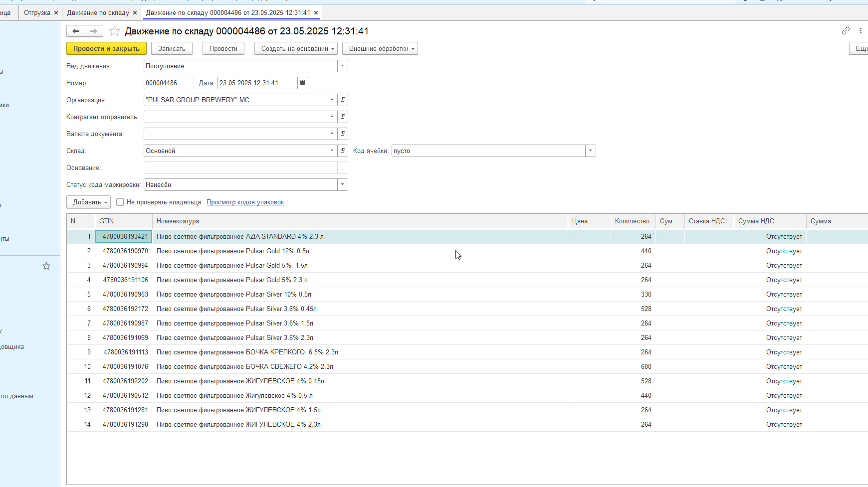
Task: Click the Провести button
Action: coord(223,48)
